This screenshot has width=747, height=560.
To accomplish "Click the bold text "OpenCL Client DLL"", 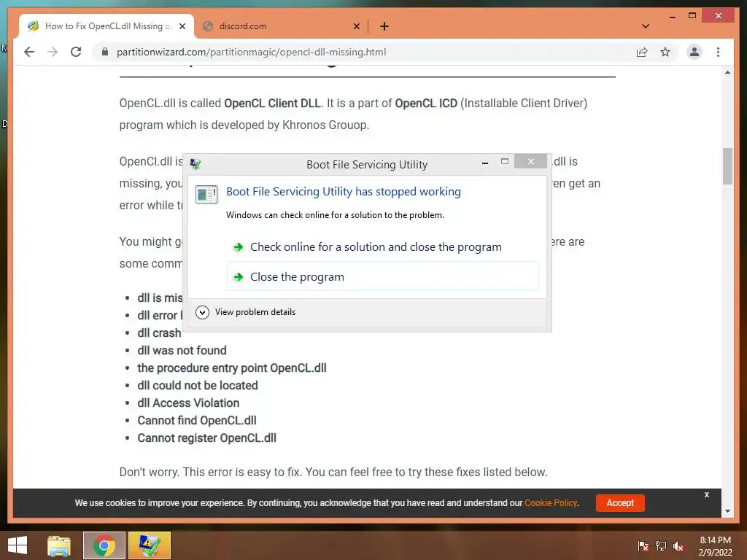I will tap(273, 104).
